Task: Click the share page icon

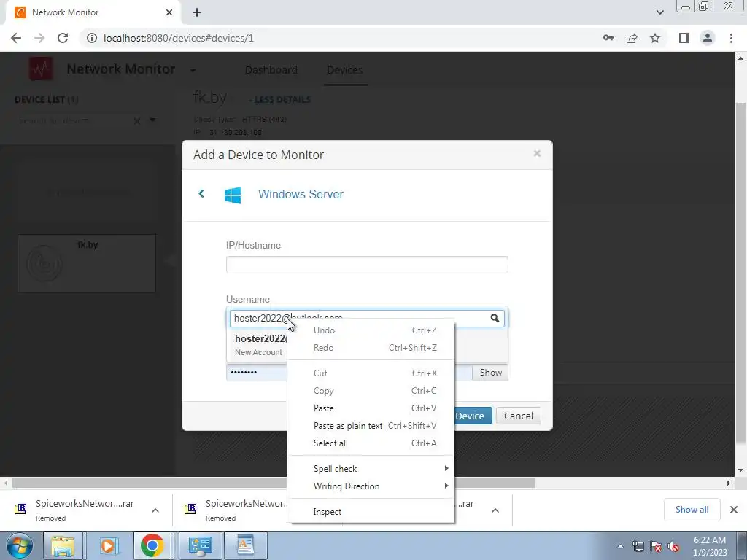Action: 632,38
